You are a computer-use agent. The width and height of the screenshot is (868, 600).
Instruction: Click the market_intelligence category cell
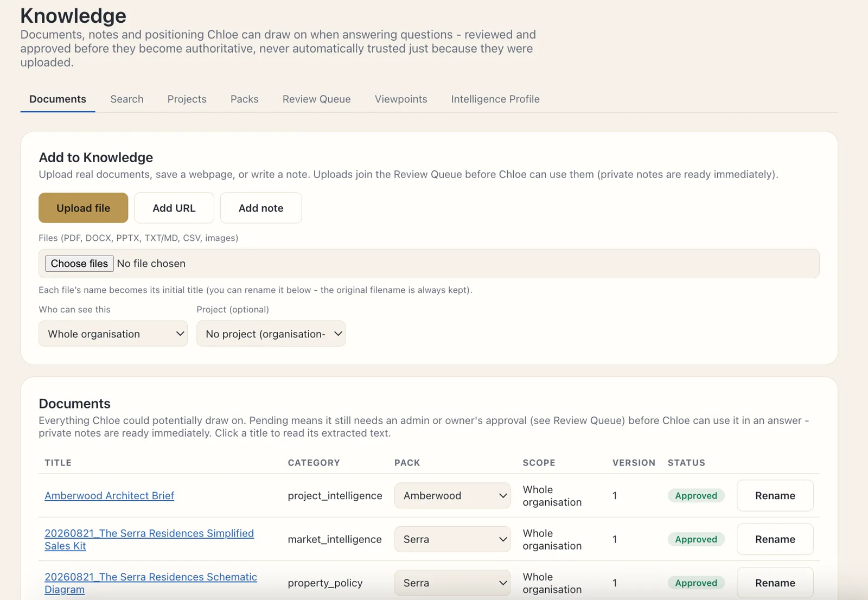click(335, 539)
